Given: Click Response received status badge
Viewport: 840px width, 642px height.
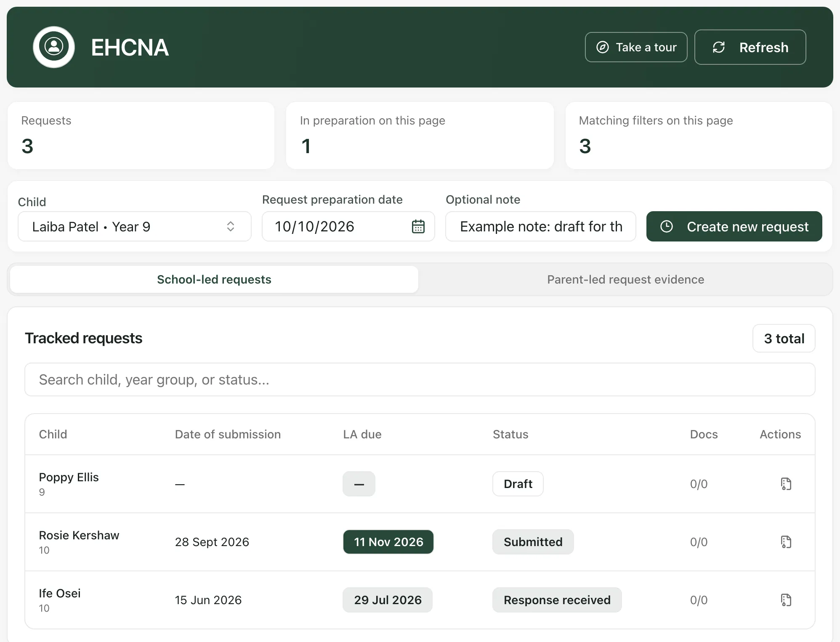Looking at the screenshot, I should click(x=557, y=600).
